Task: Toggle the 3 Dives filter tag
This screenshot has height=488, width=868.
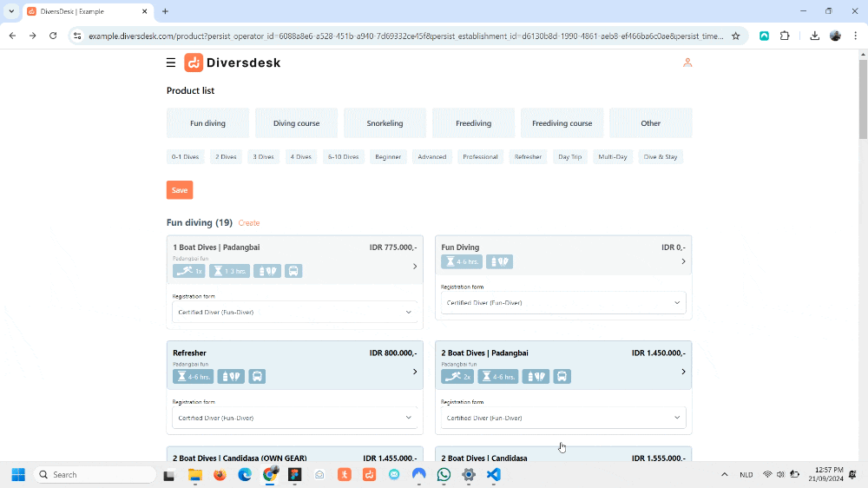Action: pos(264,157)
